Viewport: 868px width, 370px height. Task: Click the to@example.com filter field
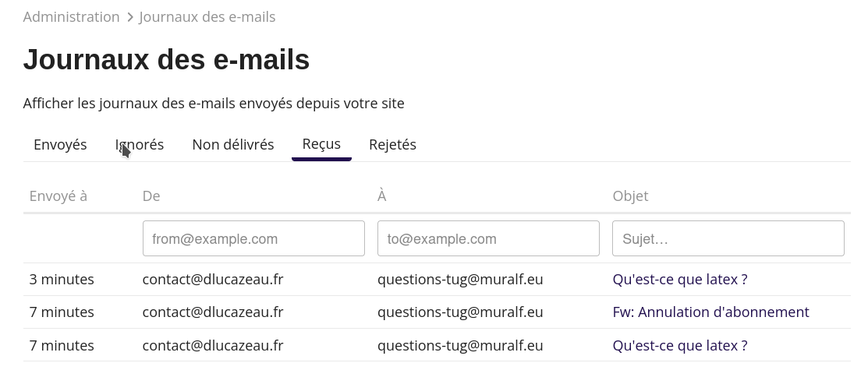click(488, 238)
